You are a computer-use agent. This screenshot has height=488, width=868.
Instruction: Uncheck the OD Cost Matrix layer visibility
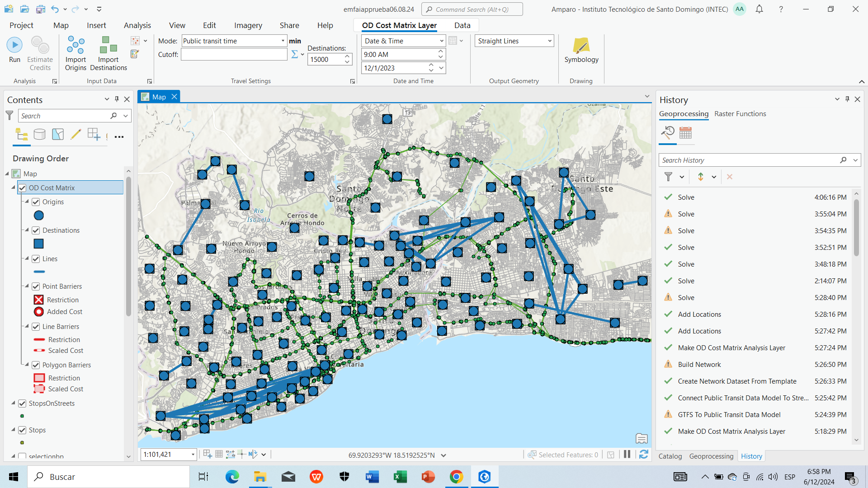pos(22,188)
